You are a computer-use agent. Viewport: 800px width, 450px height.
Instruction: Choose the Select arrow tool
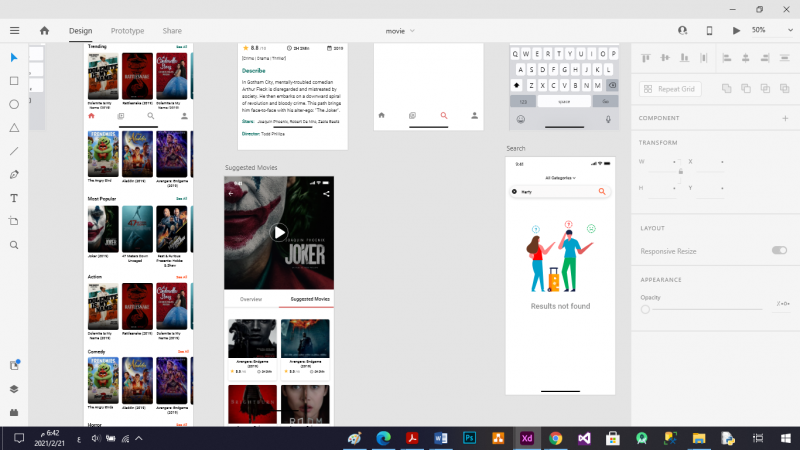tap(14, 58)
